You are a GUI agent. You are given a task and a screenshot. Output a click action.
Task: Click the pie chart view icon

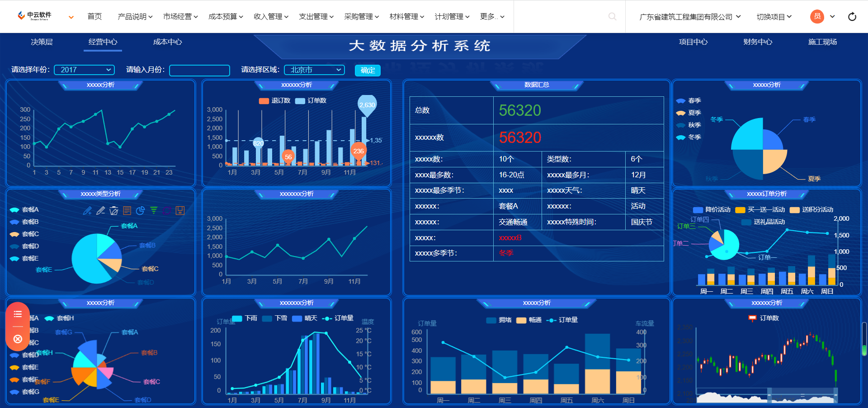pos(140,210)
